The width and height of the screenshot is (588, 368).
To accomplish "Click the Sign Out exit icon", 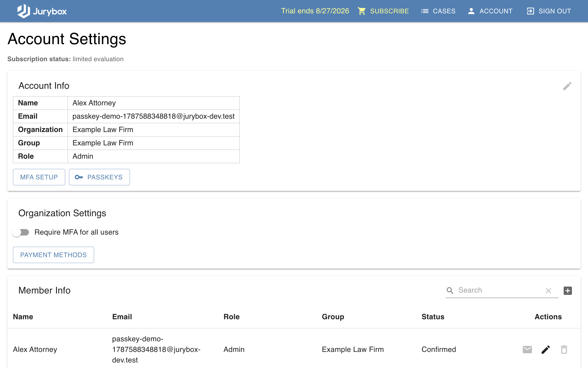I will (530, 11).
